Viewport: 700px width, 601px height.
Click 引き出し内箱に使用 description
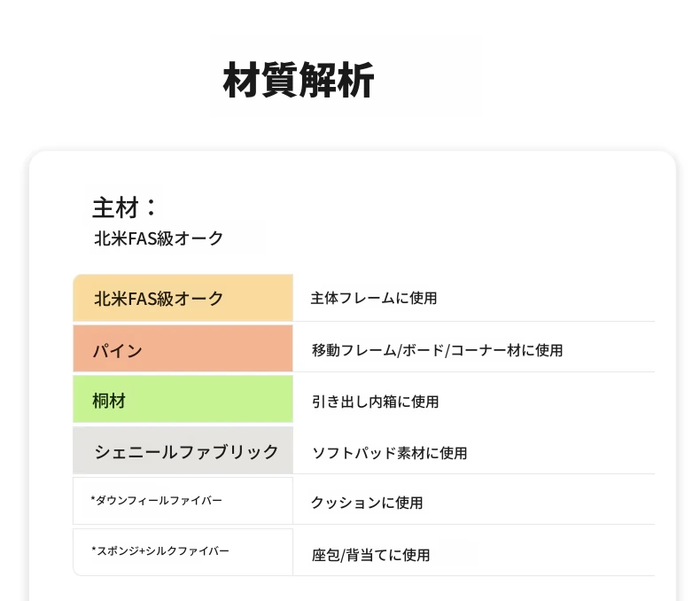pyautogui.click(x=375, y=402)
